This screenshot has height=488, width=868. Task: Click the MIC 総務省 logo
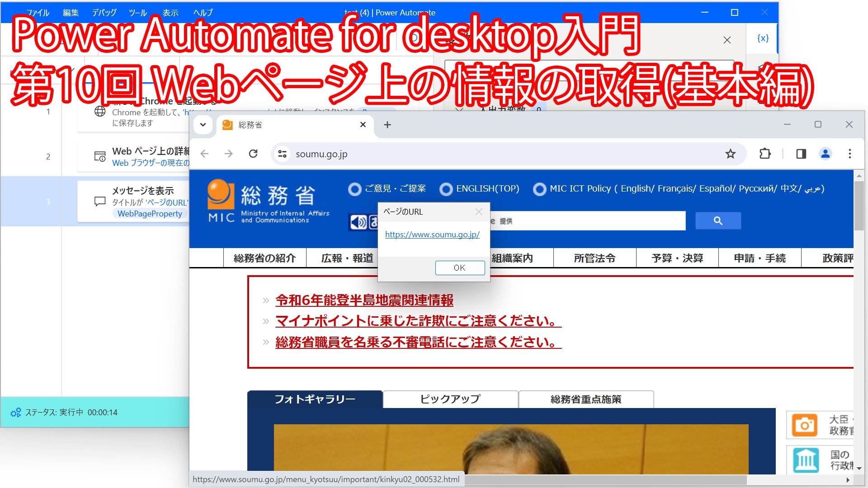point(269,202)
